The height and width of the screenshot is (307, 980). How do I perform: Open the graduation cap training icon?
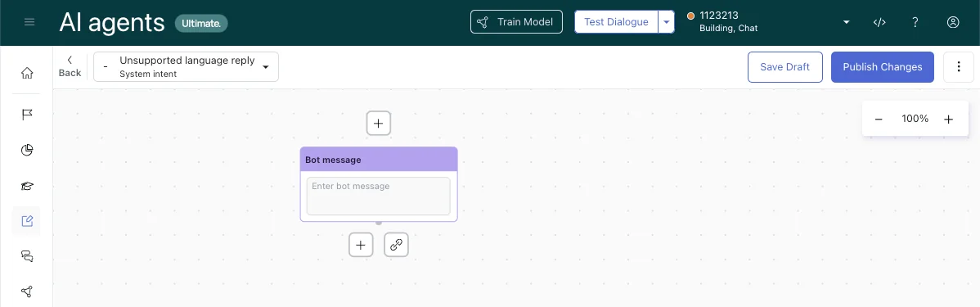[x=27, y=186]
